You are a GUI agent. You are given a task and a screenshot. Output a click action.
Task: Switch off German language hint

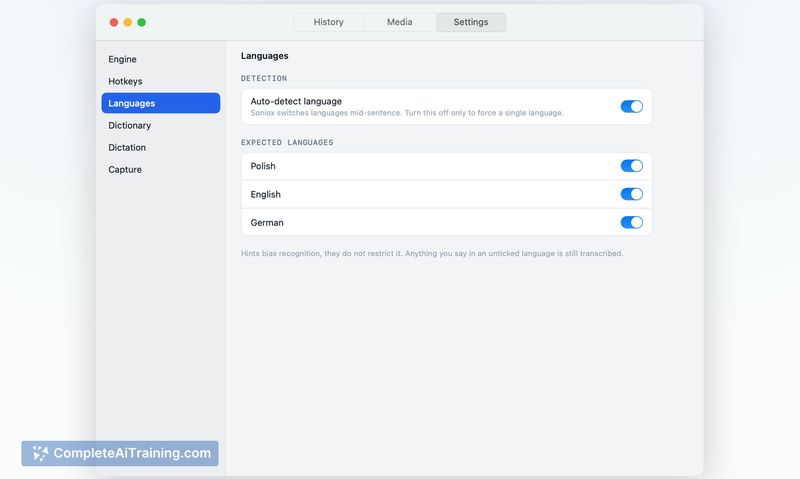coord(632,222)
